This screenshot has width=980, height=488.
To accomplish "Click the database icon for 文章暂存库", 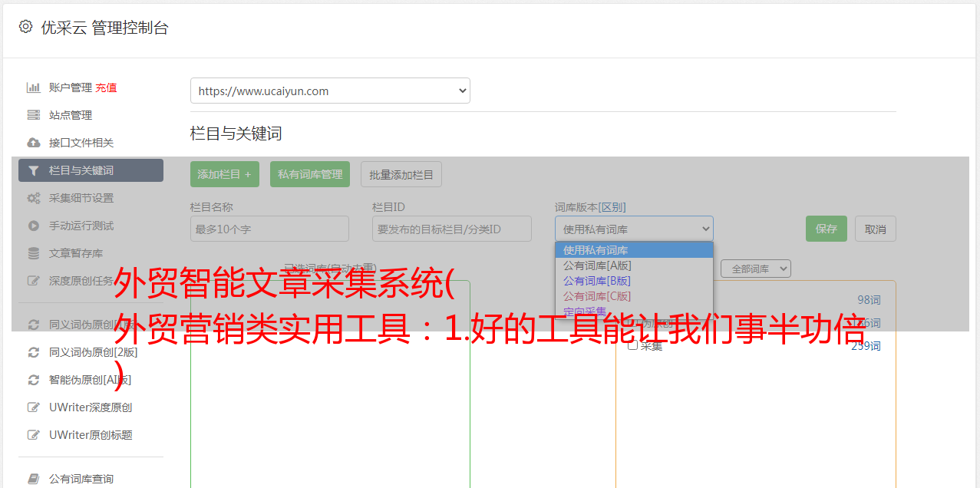I will 33,253.
